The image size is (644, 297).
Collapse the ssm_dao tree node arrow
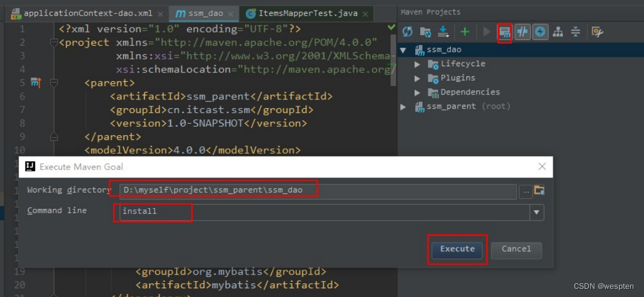[403, 50]
